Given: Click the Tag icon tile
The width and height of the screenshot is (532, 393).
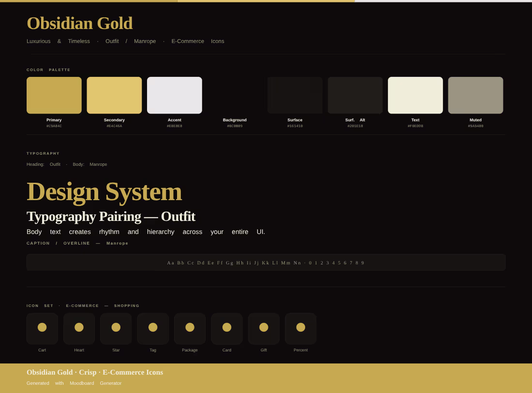Looking at the screenshot, I should [153, 329].
